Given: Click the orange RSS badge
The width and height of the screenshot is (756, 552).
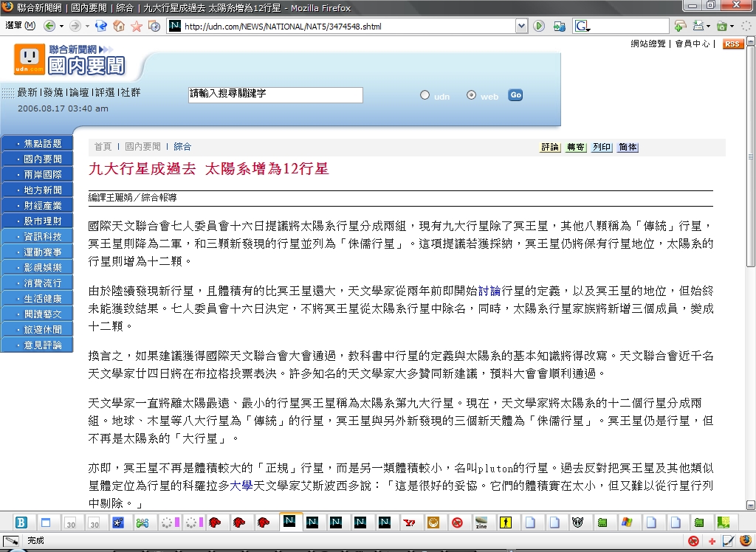Looking at the screenshot, I should [x=732, y=44].
